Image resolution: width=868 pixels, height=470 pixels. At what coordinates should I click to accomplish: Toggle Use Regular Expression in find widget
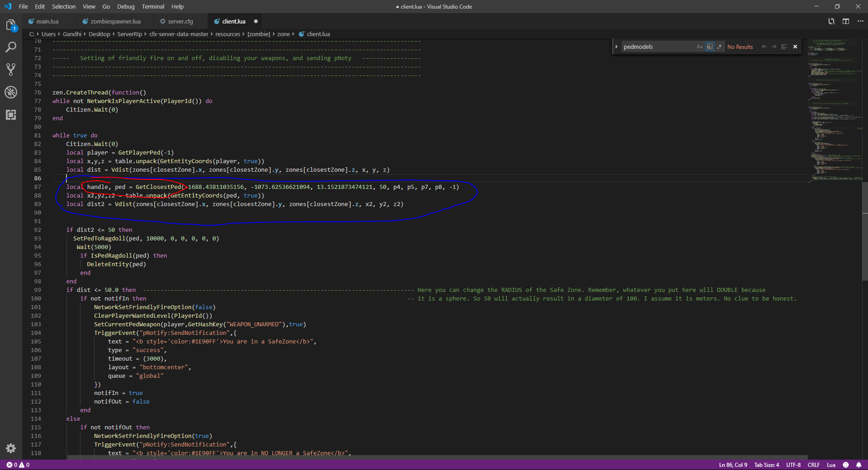pyautogui.click(x=719, y=47)
